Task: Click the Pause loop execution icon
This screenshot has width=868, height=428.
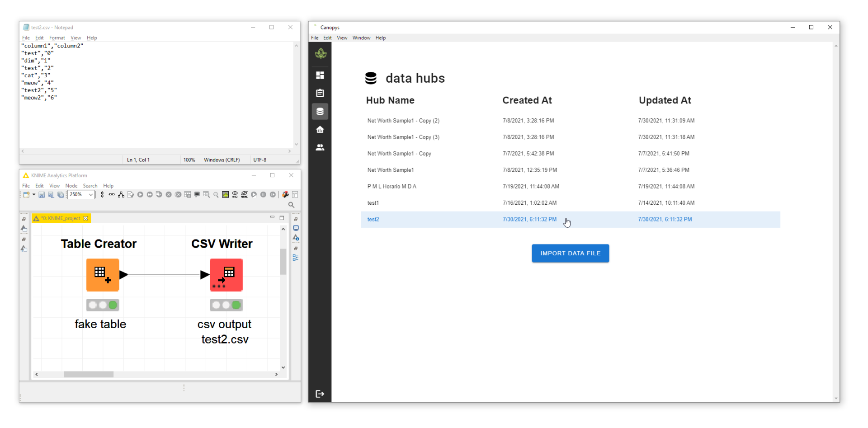Action: [x=263, y=195]
